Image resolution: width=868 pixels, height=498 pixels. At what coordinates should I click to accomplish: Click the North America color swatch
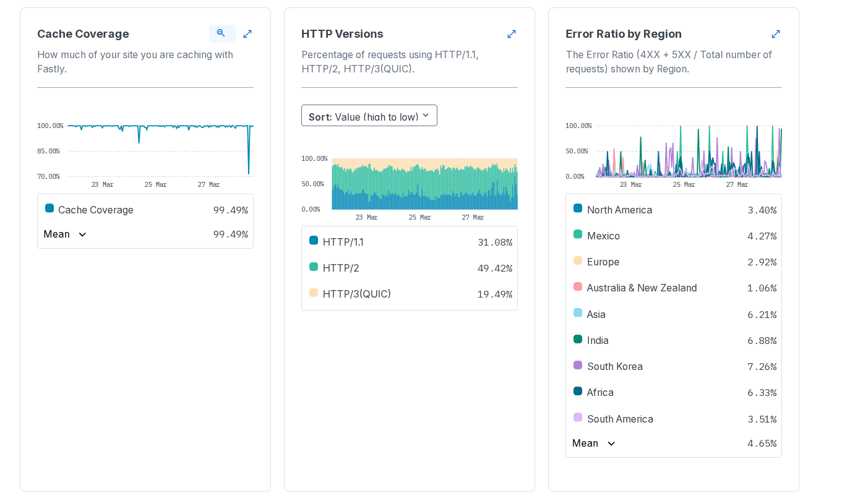click(x=578, y=208)
